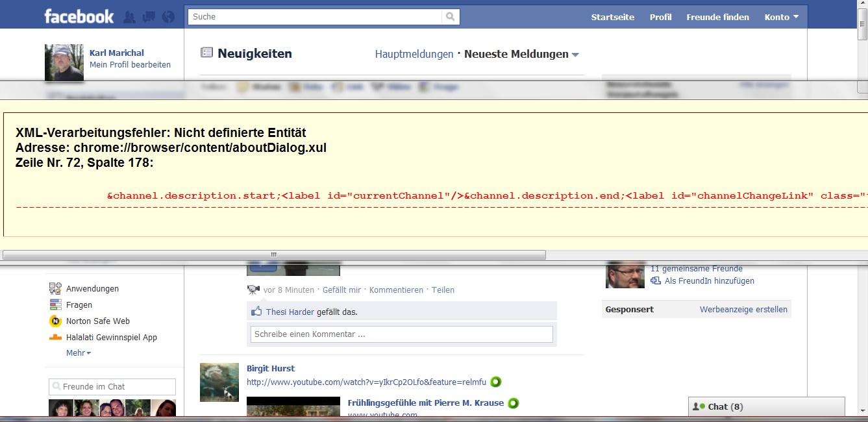
Task: Open the Chat (8) bar
Action: 767,407
